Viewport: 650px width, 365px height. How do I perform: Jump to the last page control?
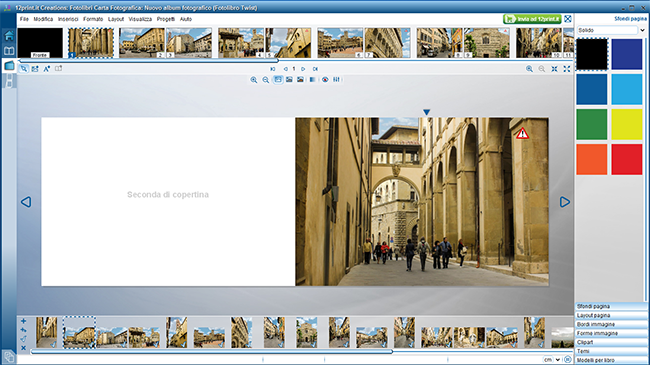(315, 69)
